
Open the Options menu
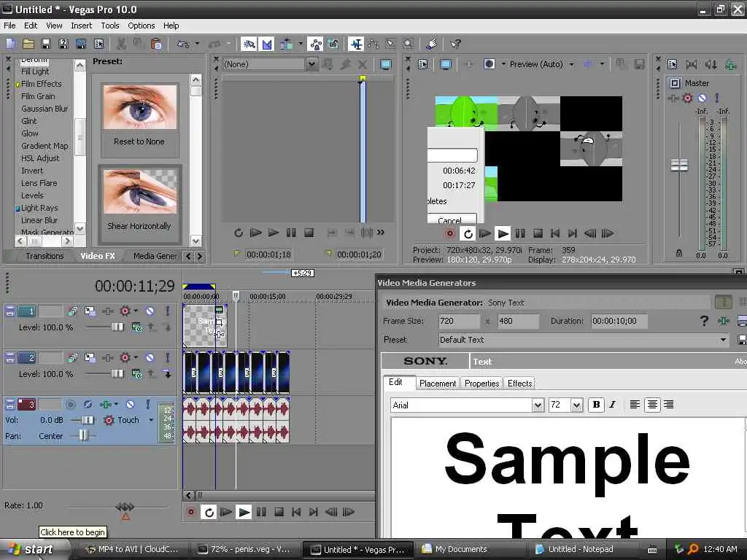[x=141, y=26]
